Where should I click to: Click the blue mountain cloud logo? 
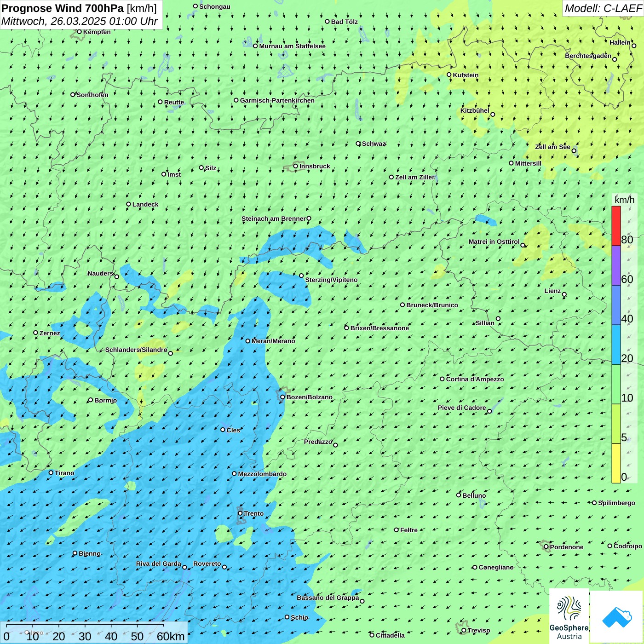(617, 616)
